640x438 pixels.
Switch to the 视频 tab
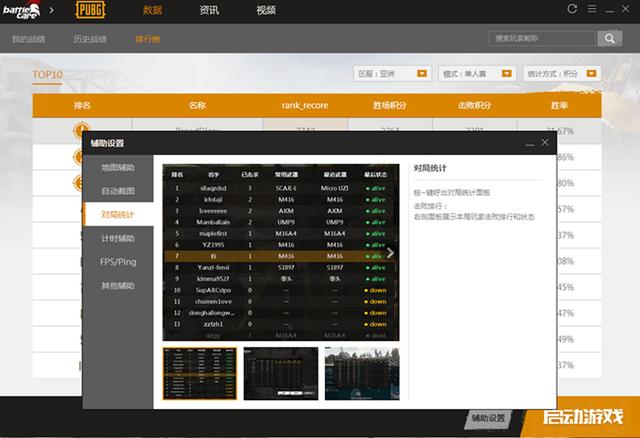[266, 10]
